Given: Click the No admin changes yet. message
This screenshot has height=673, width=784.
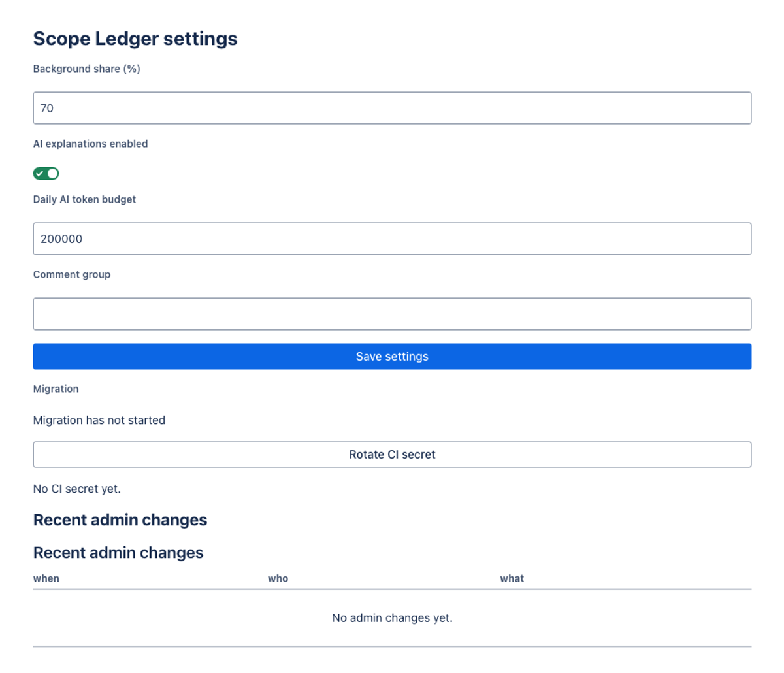Looking at the screenshot, I should [392, 617].
